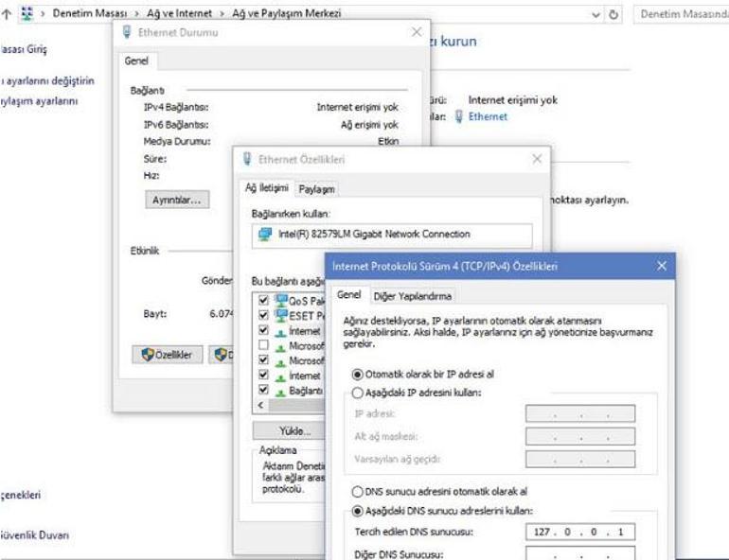Select 'DNS sunucu adresini otomatik olarak al'
This screenshot has width=729, height=560.
click(x=357, y=492)
